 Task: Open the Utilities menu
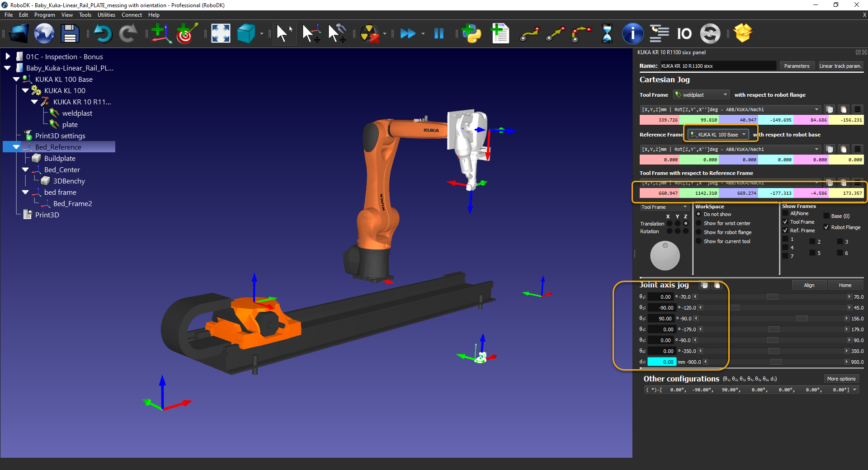click(106, 15)
